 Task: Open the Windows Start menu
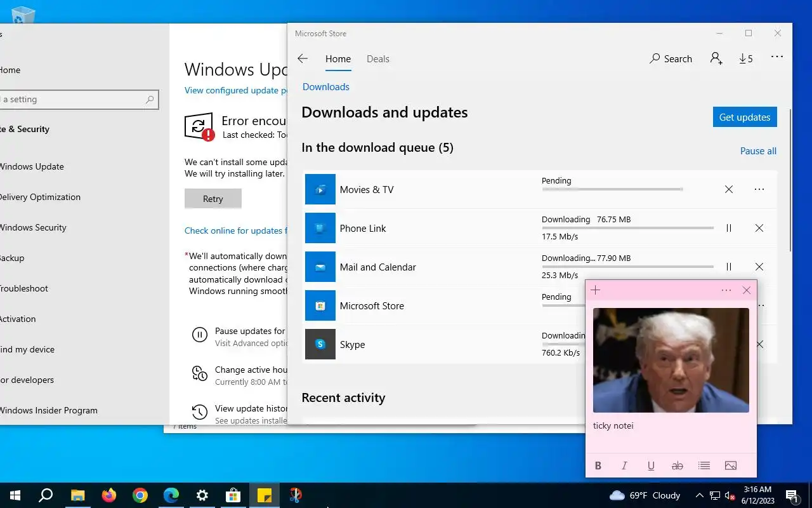point(15,495)
